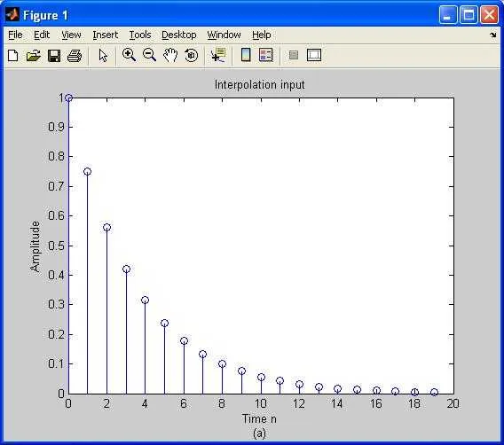The width and height of the screenshot is (504, 445).
Task: Open the Window menu
Action: [224, 35]
